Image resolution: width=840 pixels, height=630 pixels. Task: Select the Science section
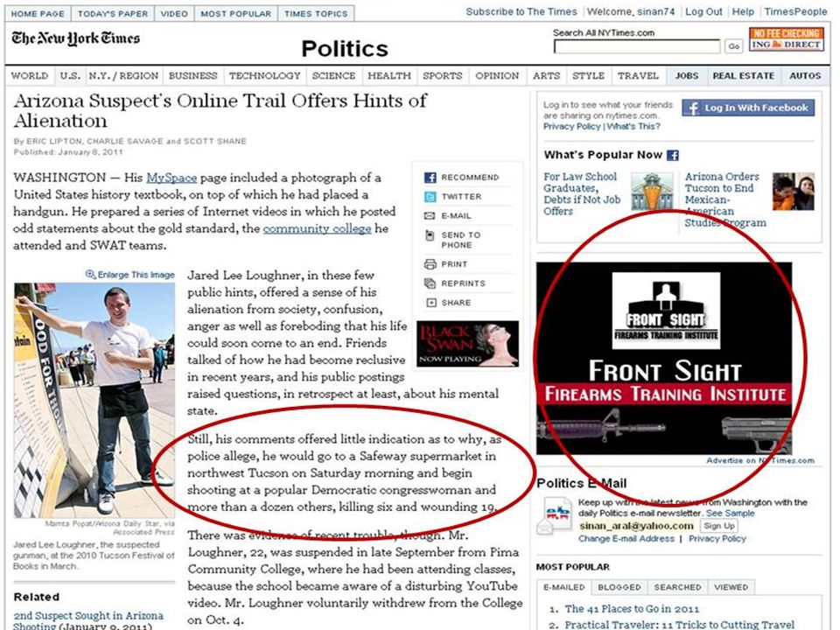tap(333, 75)
